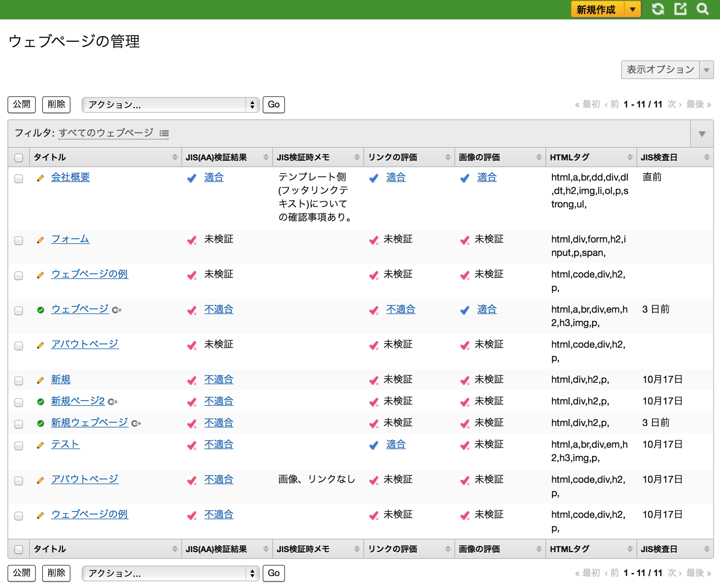Click the pencil edit icon next to フォーム

tap(41, 240)
